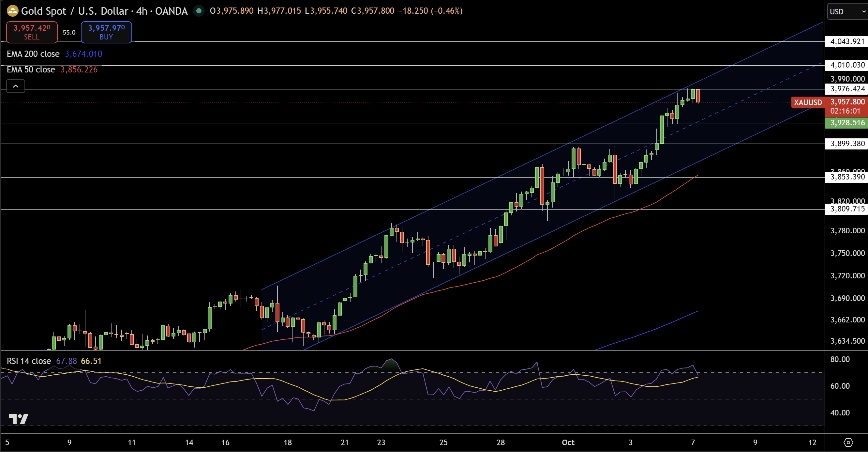Click the 3,976.424 price level label
868x452 pixels.
tap(847, 89)
